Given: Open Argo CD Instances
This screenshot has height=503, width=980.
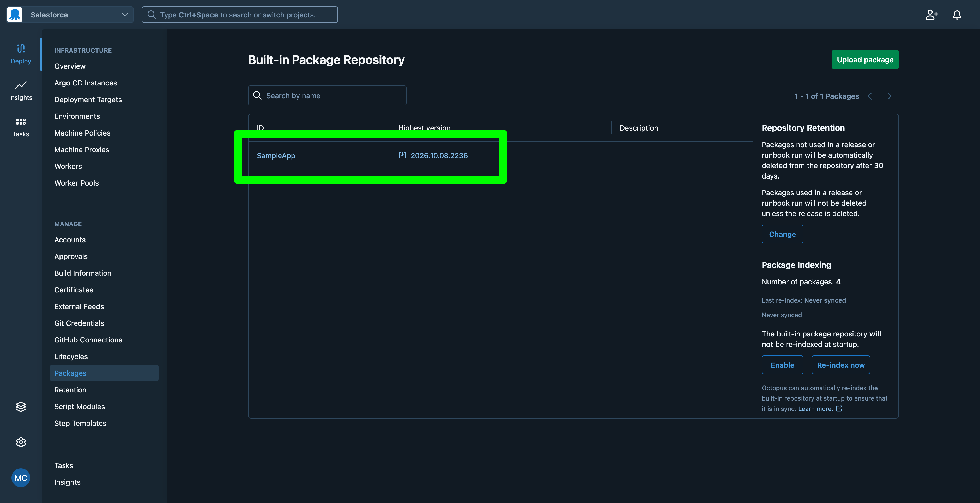Looking at the screenshot, I should tap(86, 83).
